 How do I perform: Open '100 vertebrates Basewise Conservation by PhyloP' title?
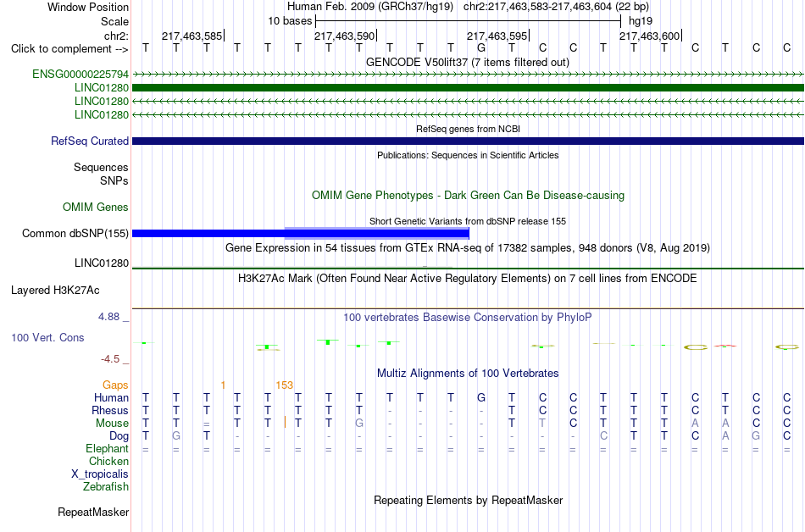[x=468, y=318]
